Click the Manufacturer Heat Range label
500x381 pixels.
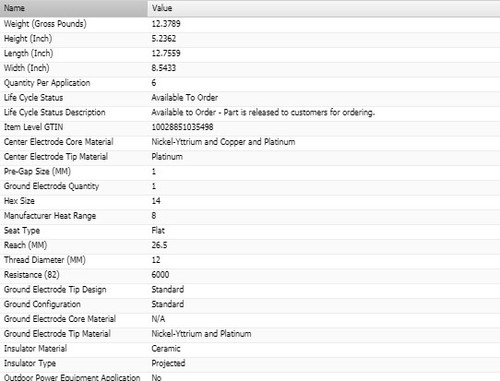50,216
